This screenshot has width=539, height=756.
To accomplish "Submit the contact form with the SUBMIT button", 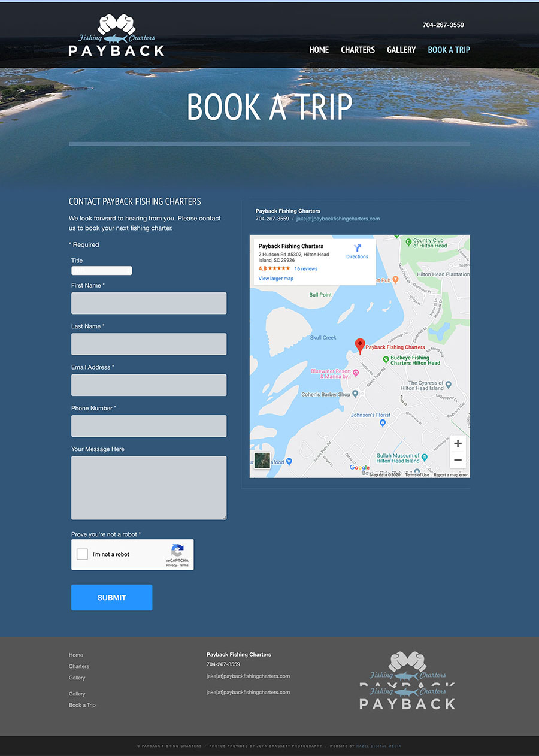I will pos(111,597).
